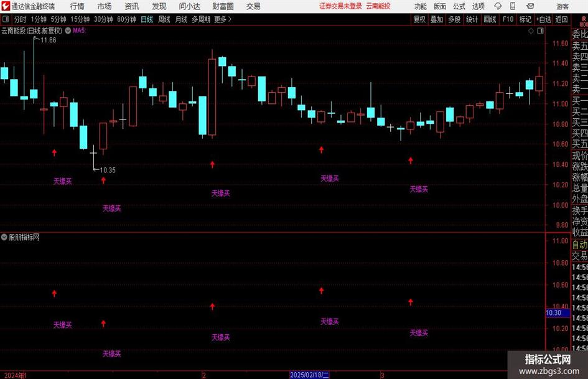Open the mail envelope icon
Image resolution: width=588 pixels, height=379 pixels.
(x=530, y=6)
